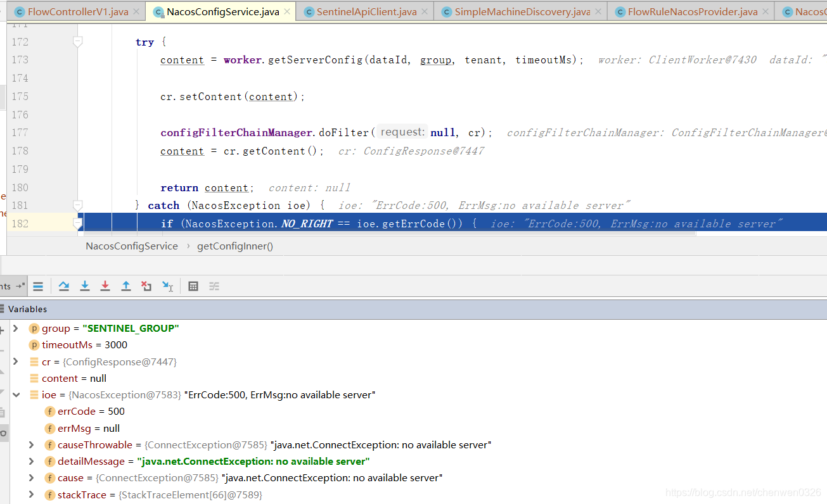Click the try keyword on line 172
This screenshot has height=504, width=827.
144,42
